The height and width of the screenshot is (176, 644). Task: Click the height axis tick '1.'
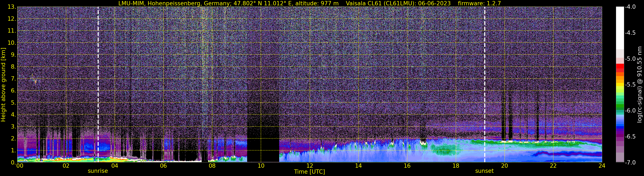click(13, 150)
